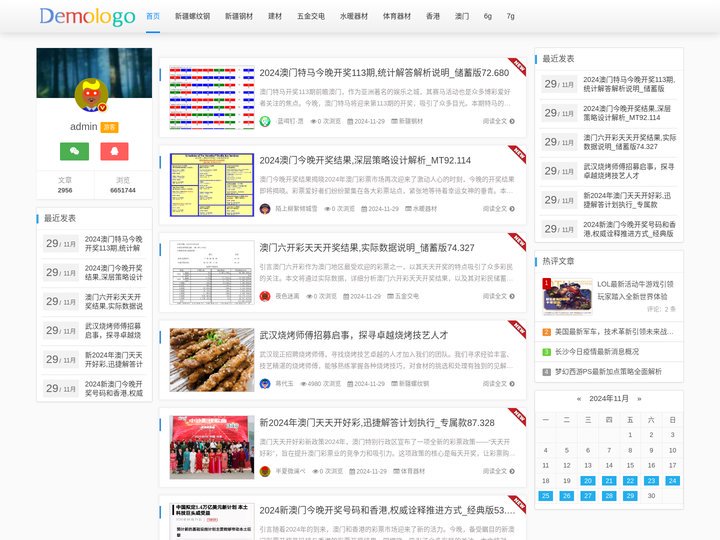Open right sidebar link 2024新澳门今晚开奖号码和香港
This screenshot has width=720, height=540.
(630, 229)
